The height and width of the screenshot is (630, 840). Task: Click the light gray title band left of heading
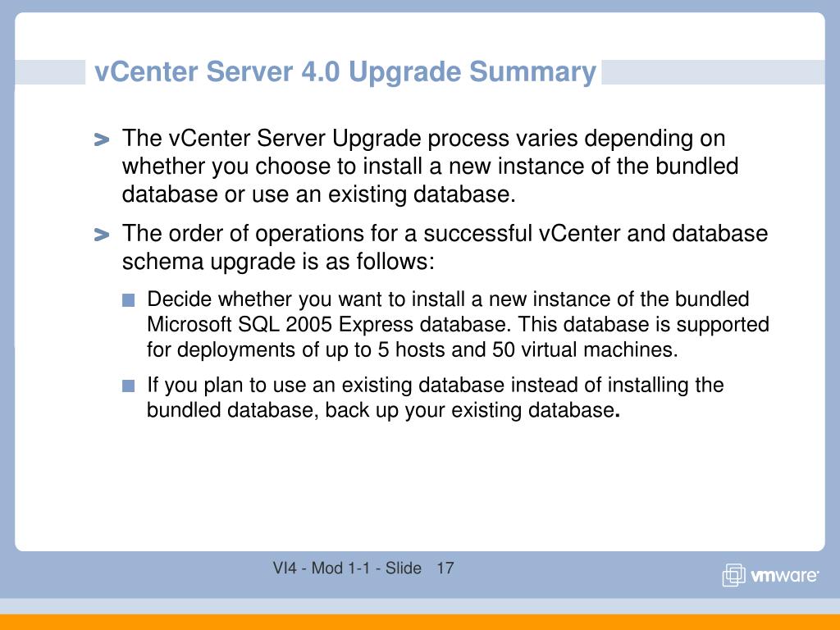click(50, 72)
